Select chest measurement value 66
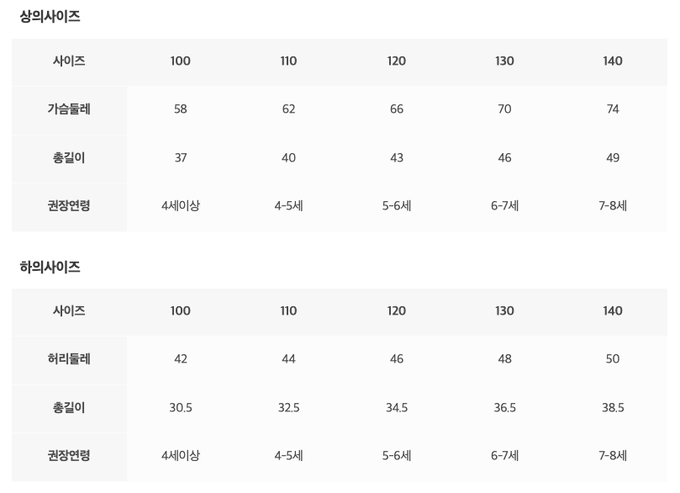Image resolution: width=680 pixels, height=493 pixels. point(397,109)
